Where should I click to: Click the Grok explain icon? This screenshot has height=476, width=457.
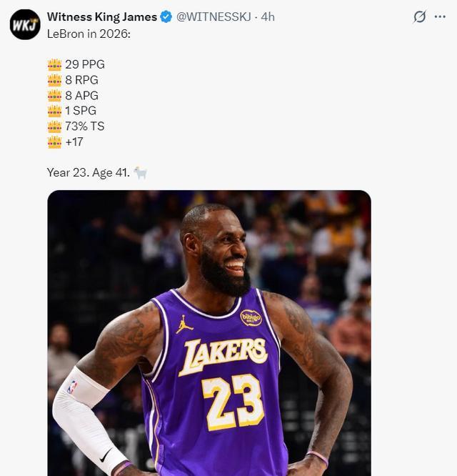point(420,17)
